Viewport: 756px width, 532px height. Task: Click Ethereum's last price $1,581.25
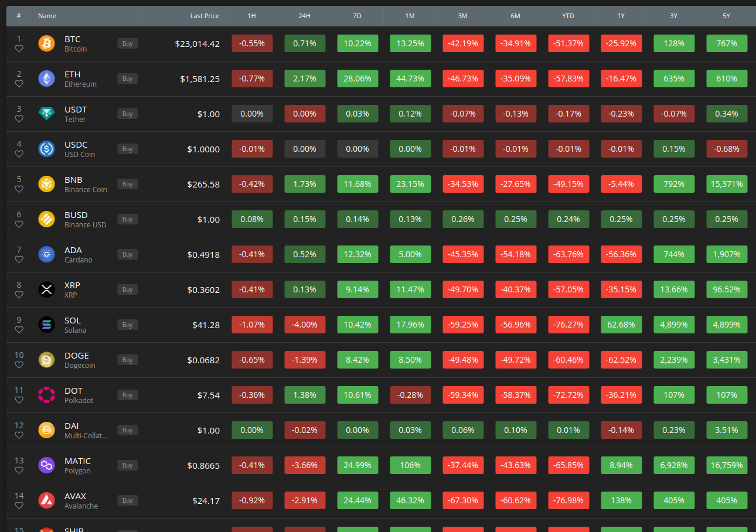[200, 79]
